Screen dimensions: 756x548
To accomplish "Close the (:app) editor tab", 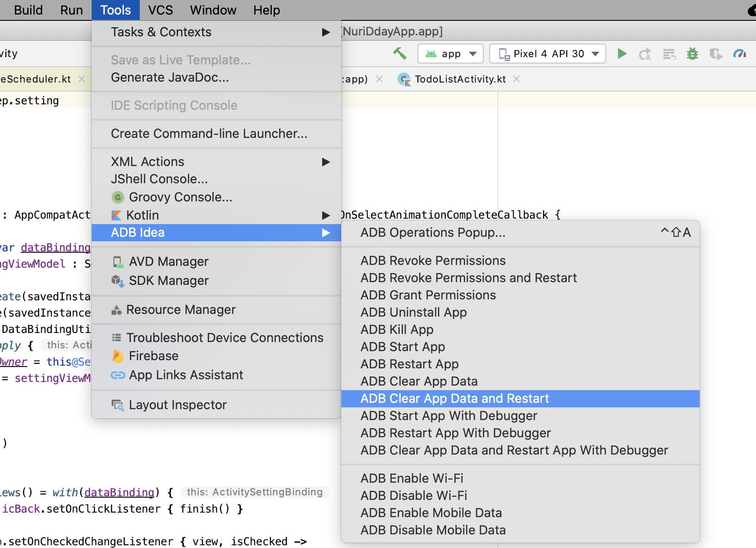I will (x=379, y=79).
